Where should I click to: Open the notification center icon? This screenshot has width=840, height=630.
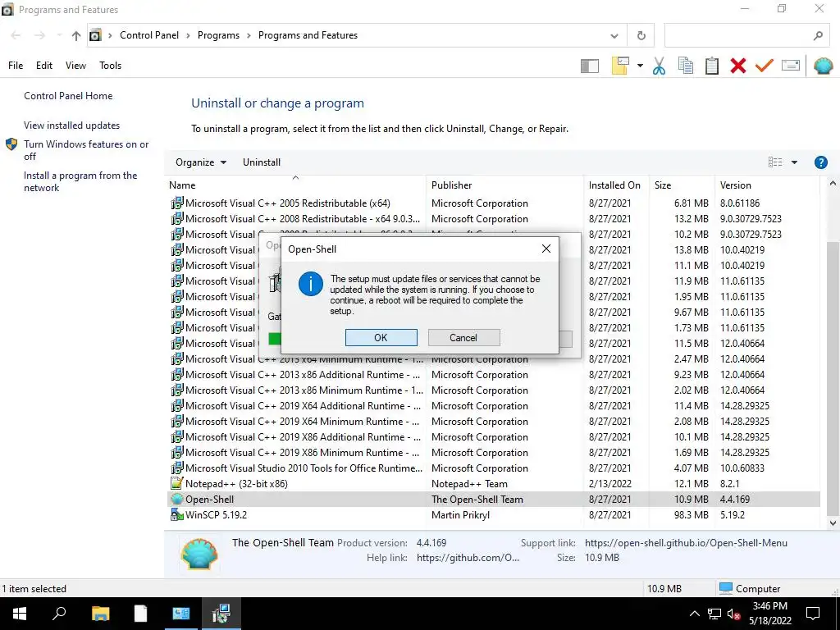coord(813,614)
